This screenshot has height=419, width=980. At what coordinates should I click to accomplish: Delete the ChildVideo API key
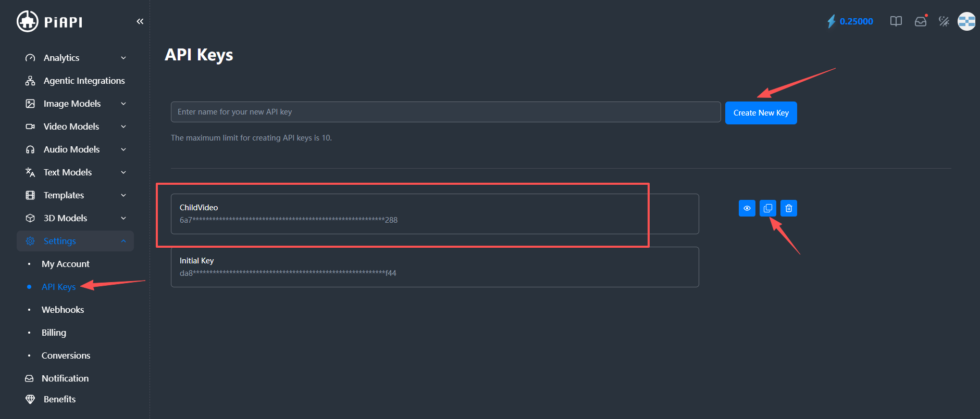pyautogui.click(x=789, y=208)
